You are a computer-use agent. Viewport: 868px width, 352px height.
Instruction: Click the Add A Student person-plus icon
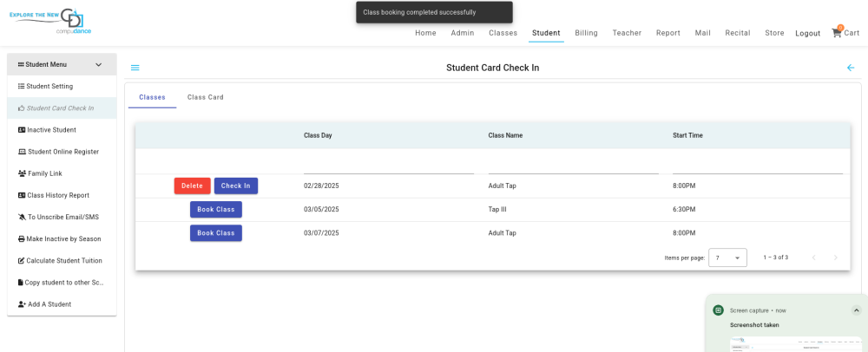click(23, 304)
